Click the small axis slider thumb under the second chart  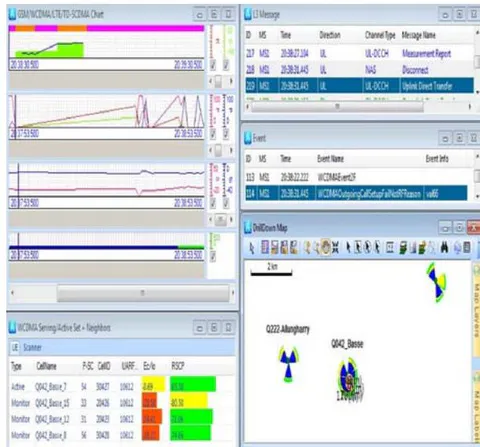[x=218, y=150]
